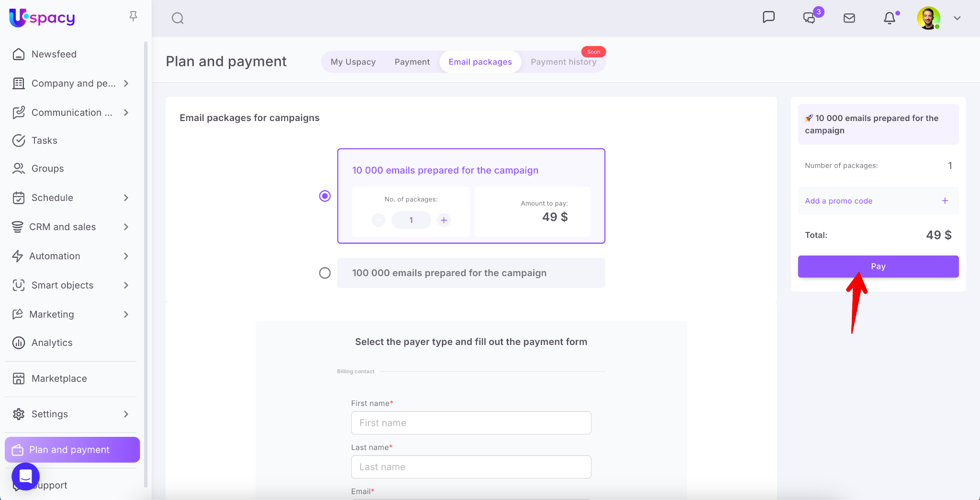Image resolution: width=980 pixels, height=500 pixels.
Task: Switch to the My Uspacy tab
Action: click(353, 62)
